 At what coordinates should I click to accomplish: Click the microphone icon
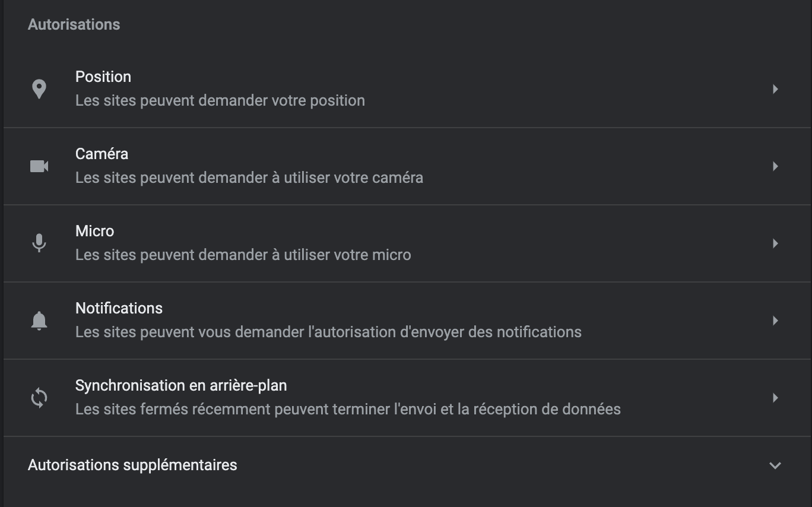point(39,243)
